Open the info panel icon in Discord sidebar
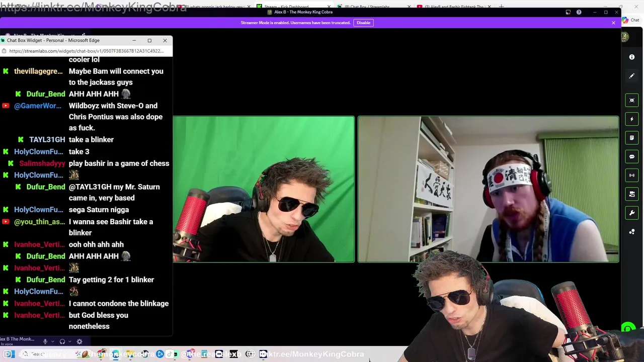 [x=632, y=57]
